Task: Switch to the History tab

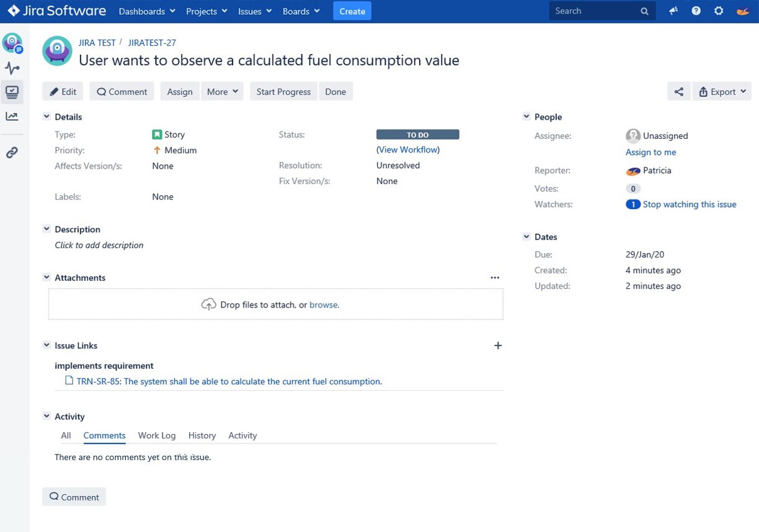Action: coord(202,435)
